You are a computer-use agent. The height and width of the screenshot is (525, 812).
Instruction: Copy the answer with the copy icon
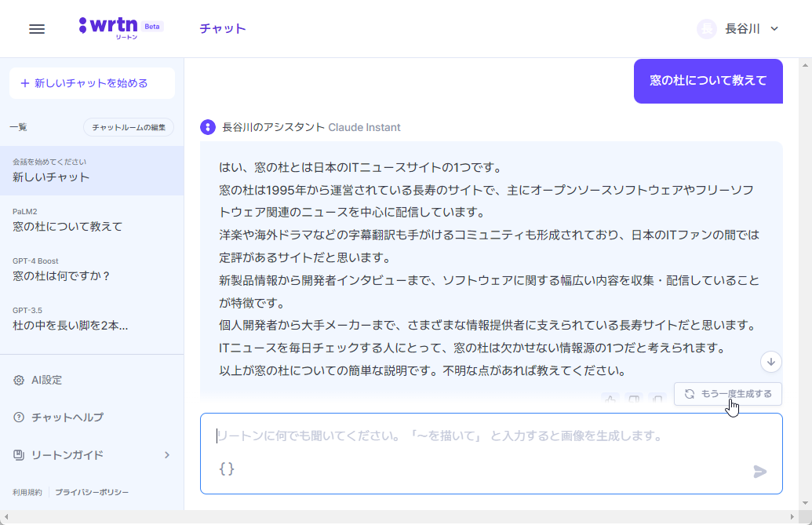pos(657,399)
